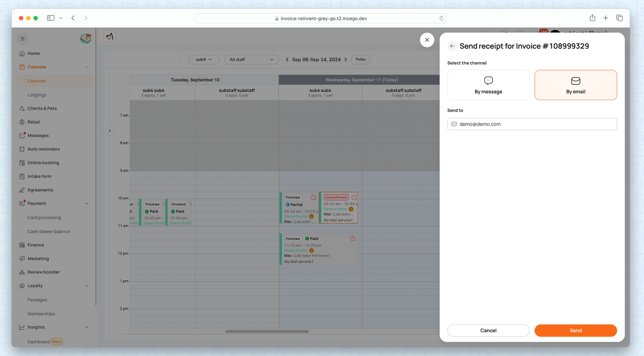Image resolution: width=644 pixels, height=356 pixels.
Task: Open Messages from the sidebar
Action: click(x=38, y=136)
